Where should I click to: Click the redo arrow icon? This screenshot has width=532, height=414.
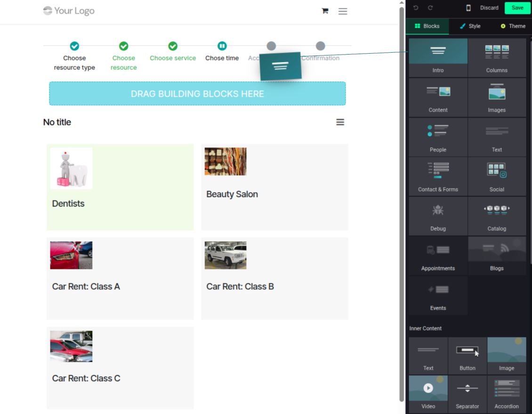click(430, 8)
